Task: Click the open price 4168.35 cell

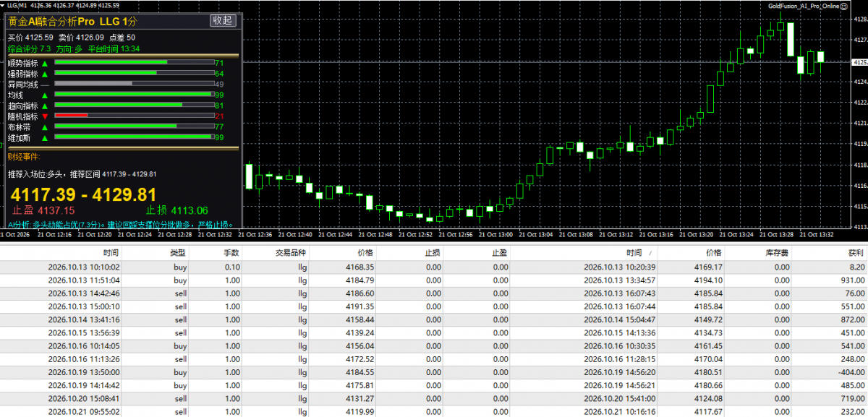Action: [359, 267]
